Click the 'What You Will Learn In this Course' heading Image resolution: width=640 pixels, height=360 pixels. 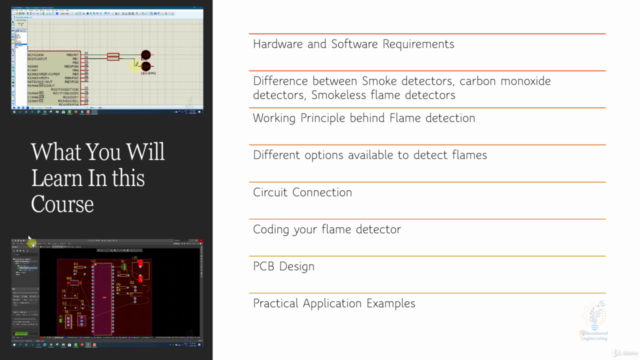pos(98,178)
